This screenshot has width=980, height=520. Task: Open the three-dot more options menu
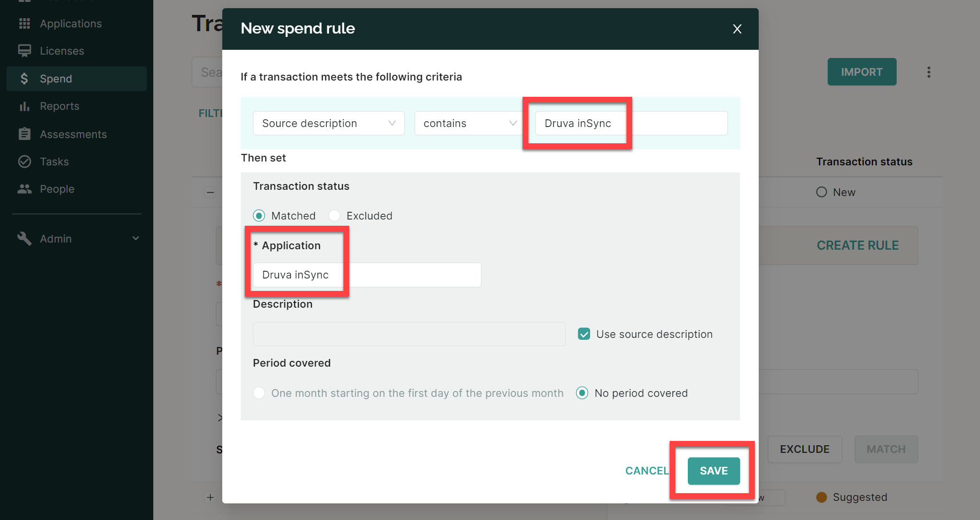929,72
